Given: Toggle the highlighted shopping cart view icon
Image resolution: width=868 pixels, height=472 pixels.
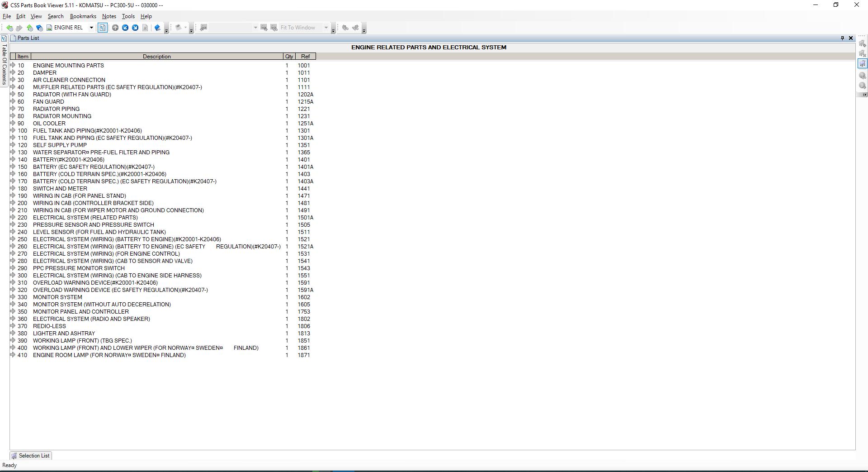Looking at the screenshot, I should click(x=863, y=64).
